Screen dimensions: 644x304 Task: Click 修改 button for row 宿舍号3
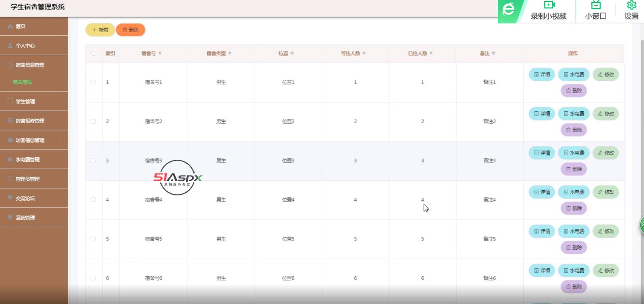click(x=606, y=153)
